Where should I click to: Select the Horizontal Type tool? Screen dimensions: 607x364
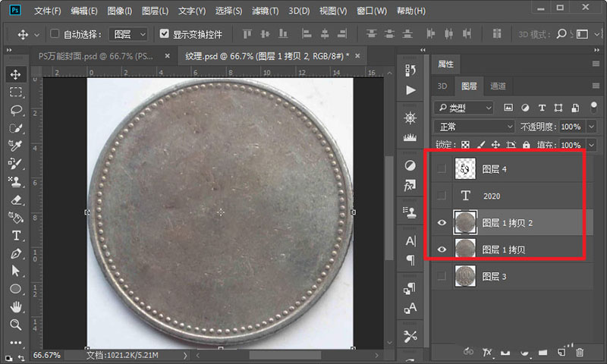click(x=16, y=235)
